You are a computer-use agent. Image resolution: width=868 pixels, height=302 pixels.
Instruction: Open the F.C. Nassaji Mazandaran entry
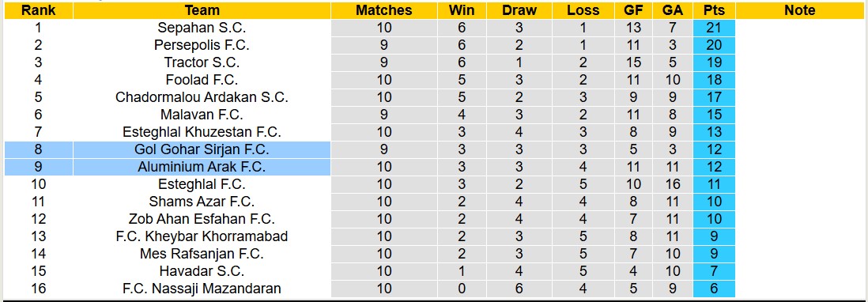click(202, 289)
